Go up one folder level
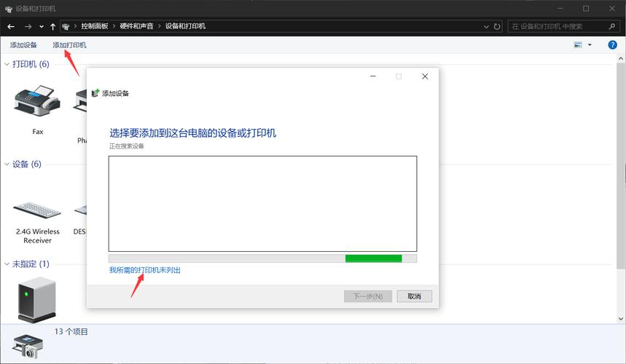Screen dimensions: 626x364 pos(53,26)
